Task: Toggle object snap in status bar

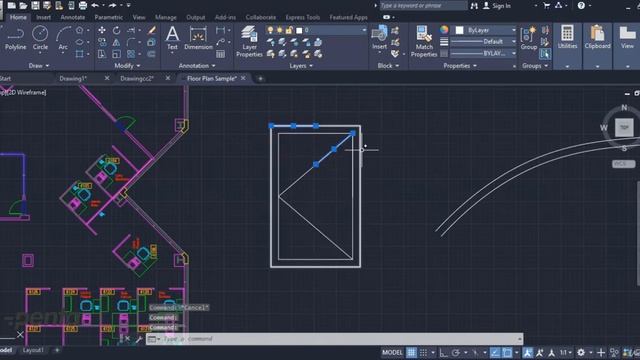Action: 507,352
